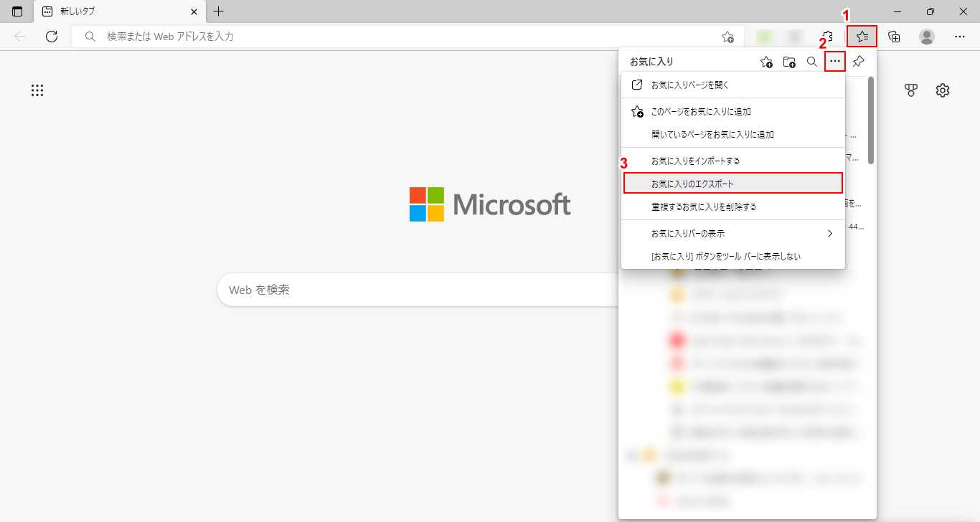Select 開いているページをお気に入りに追加

point(733,134)
